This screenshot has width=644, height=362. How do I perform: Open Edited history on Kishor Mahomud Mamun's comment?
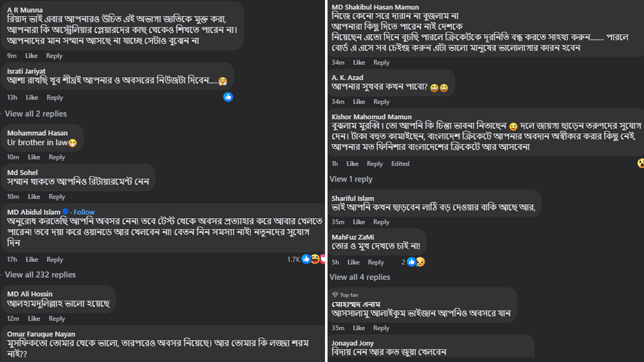[400, 164]
